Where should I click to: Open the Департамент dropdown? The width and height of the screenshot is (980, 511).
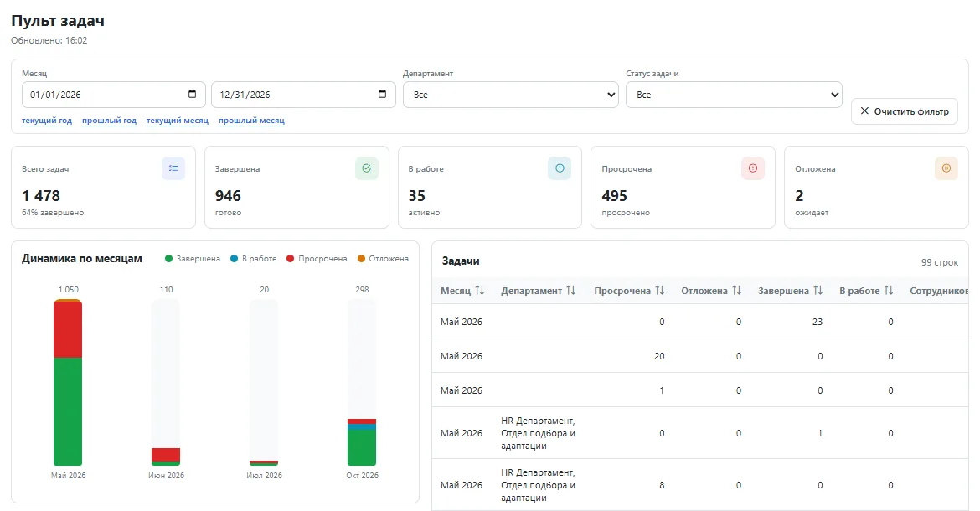511,95
